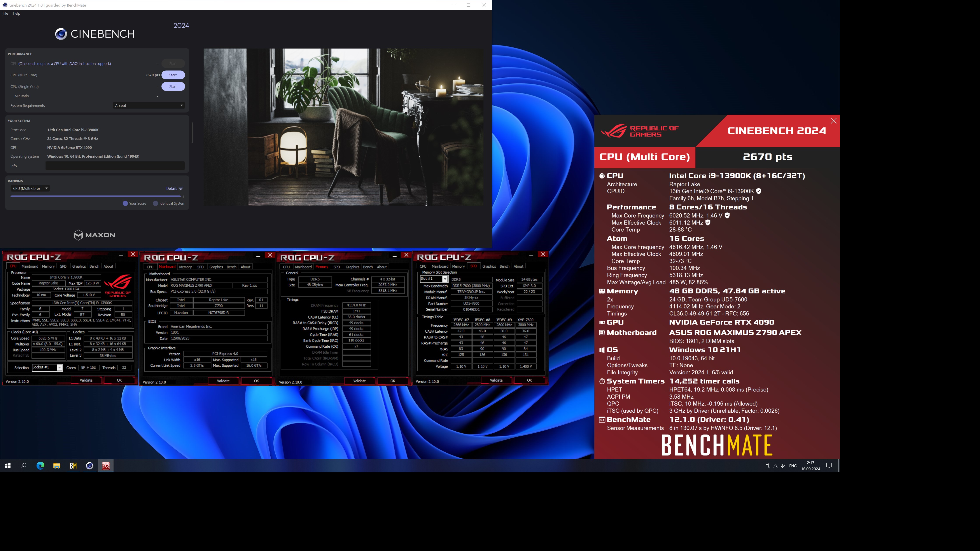The image size is (980, 551).
Task: Open taskbar search magnifier
Action: pos(24,466)
